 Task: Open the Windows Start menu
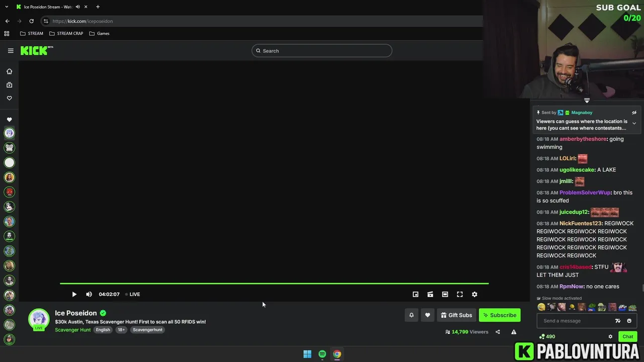(307, 354)
